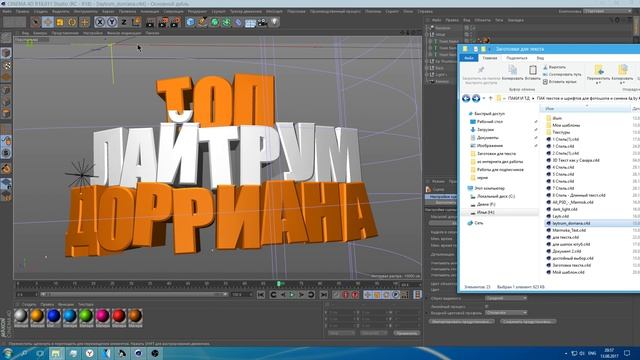Select file Layti.c4d
This screenshot has width=640, height=360.
tap(558, 216)
